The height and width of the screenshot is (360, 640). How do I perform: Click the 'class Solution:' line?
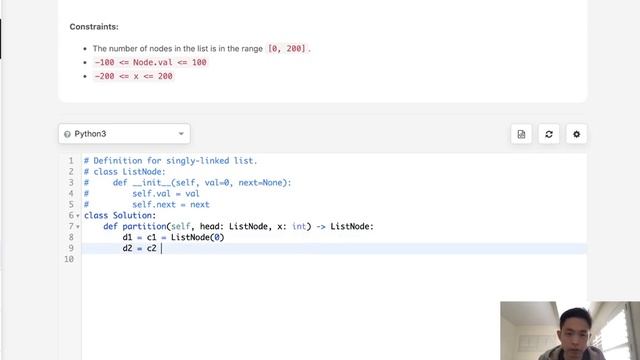click(120, 216)
